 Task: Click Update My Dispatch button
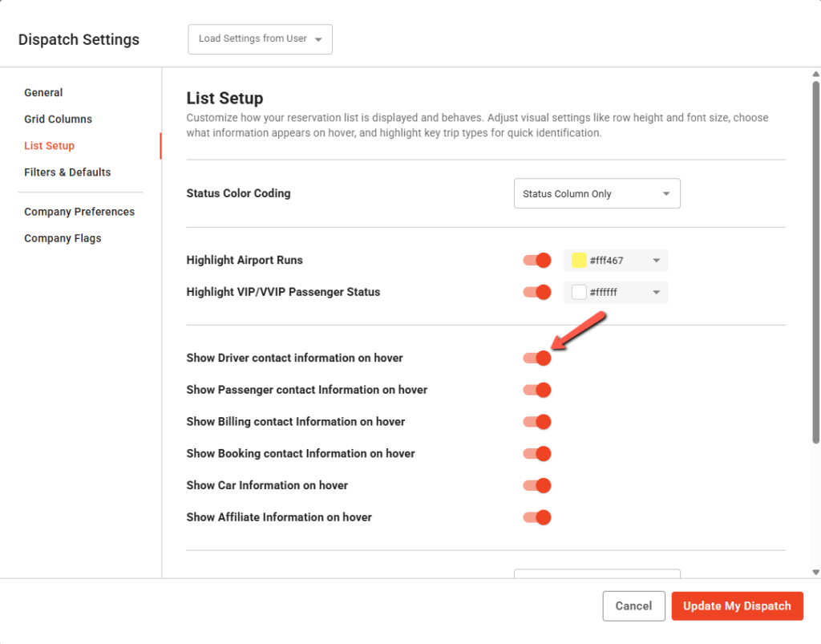tap(737, 606)
